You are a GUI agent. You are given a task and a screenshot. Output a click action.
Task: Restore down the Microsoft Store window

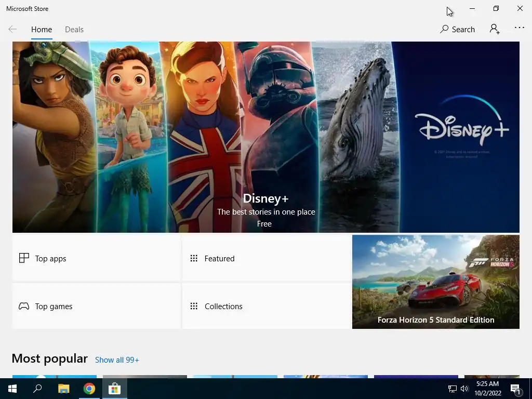(496, 8)
